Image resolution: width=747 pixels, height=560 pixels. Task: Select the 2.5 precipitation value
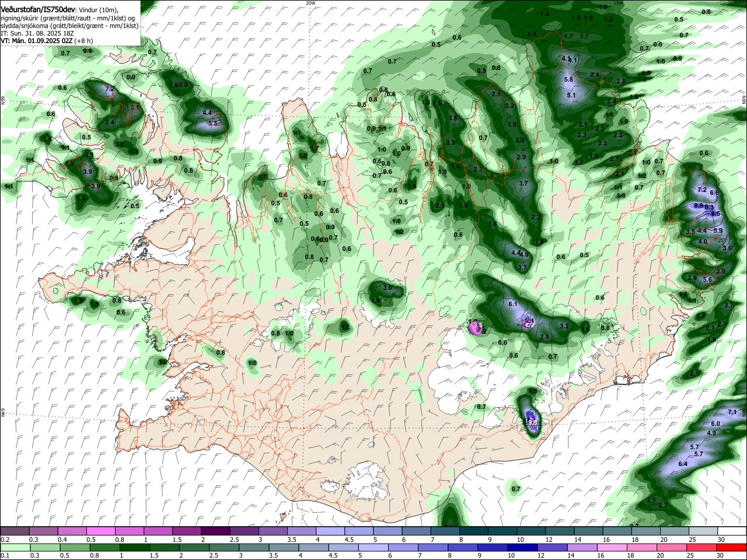click(x=496, y=94)
